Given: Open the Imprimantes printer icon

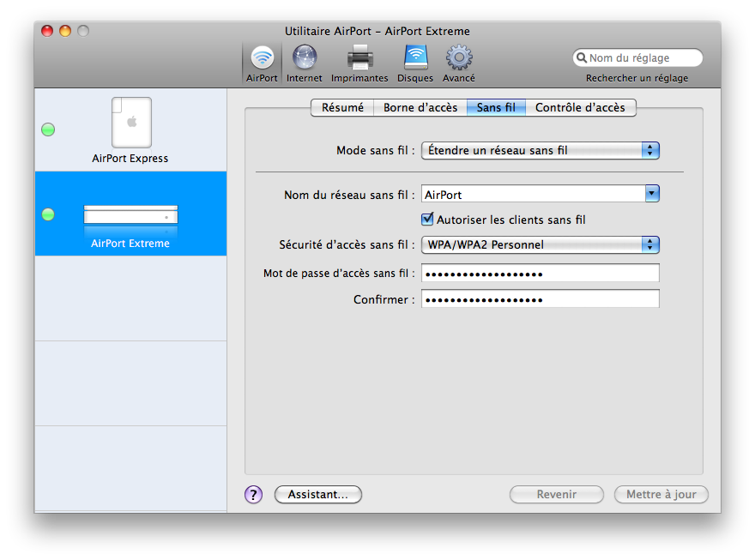Looking at the screenshot, I should tap(359, 62).
